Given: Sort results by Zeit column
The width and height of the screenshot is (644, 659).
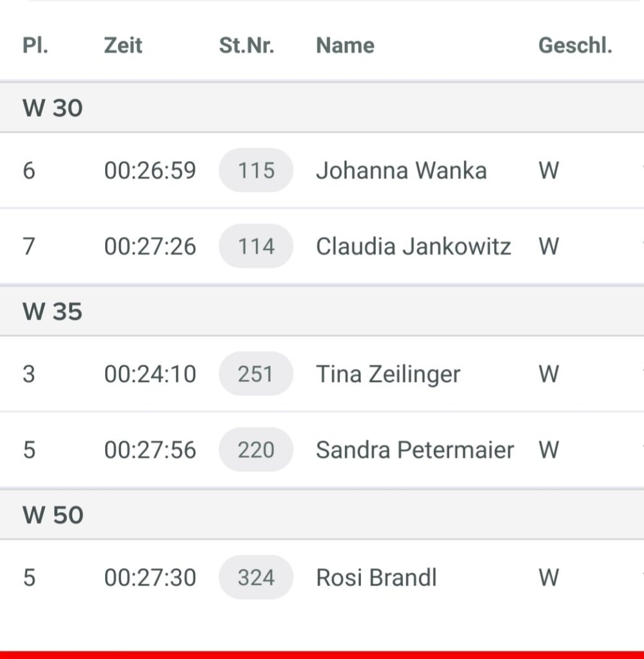Looking at the screenshot, I should 123,46.
